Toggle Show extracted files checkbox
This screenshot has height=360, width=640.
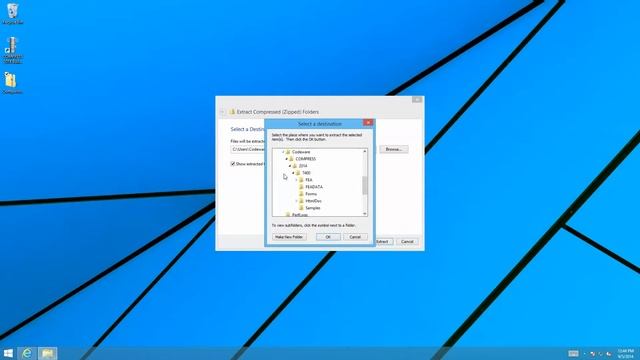[233, 164]
